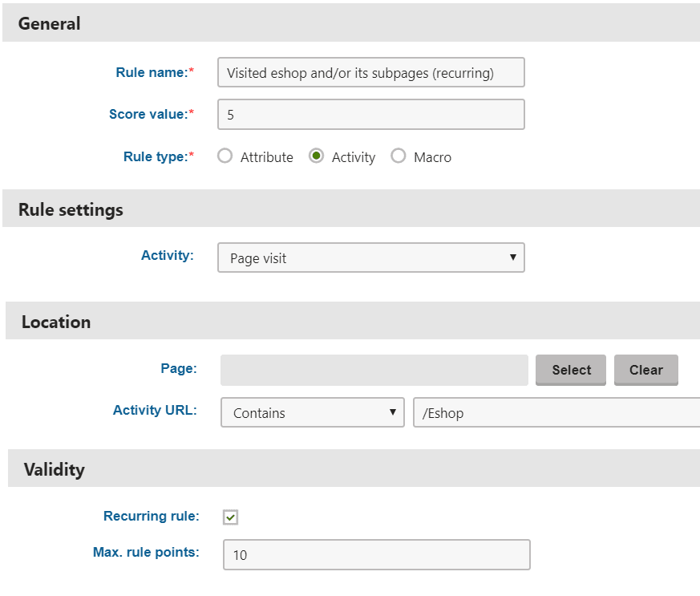Choose the Macro rule type option
700x596 pixels.
coord(399,156)
